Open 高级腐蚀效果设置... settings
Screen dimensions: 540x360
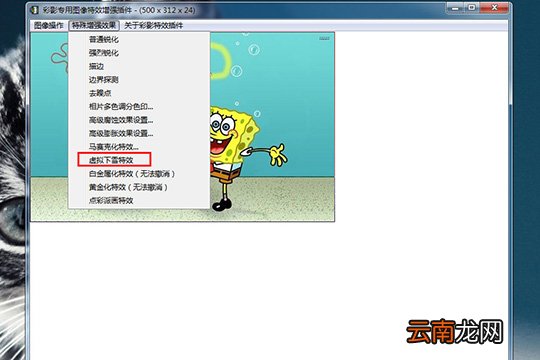pos(139,120)
